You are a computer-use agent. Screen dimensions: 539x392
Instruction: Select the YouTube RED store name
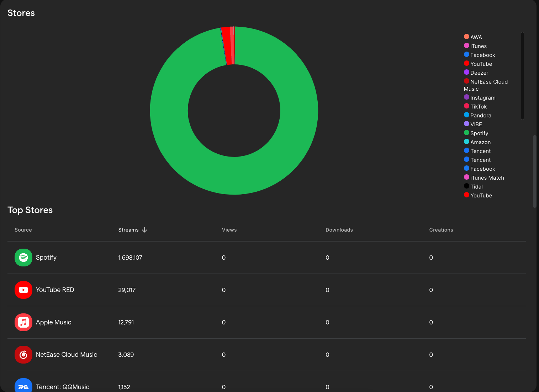point(55,290)
